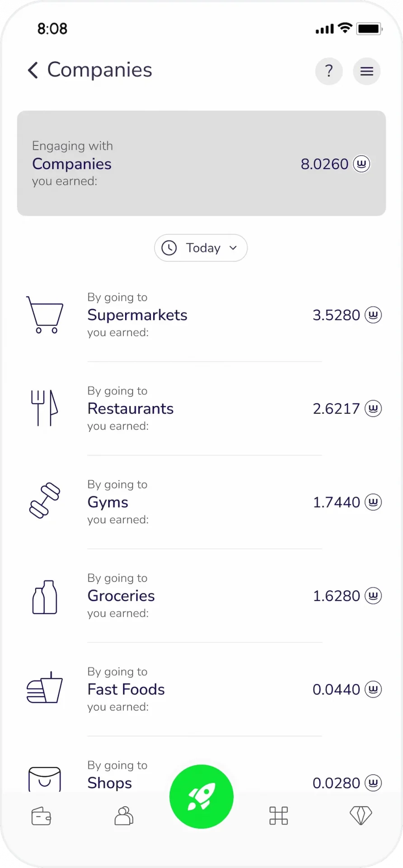Tap the Groceries bottles icon

pyautogui.click(x=45, y=597)
